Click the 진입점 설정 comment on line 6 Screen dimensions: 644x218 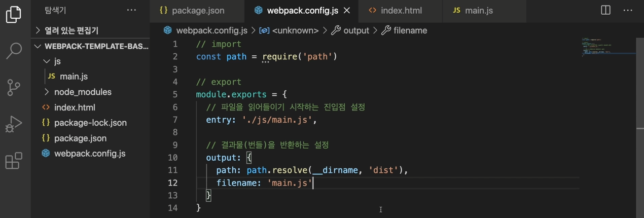pos(343,107)
